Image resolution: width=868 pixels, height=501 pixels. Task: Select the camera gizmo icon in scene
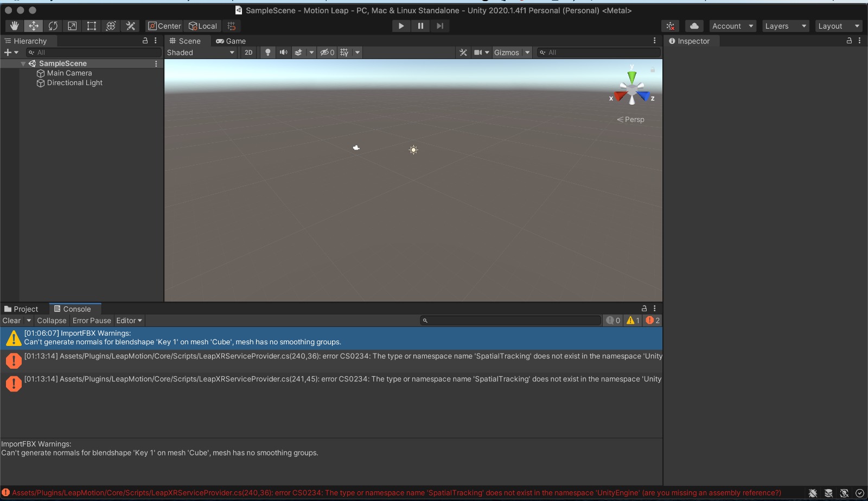[356, 147]
